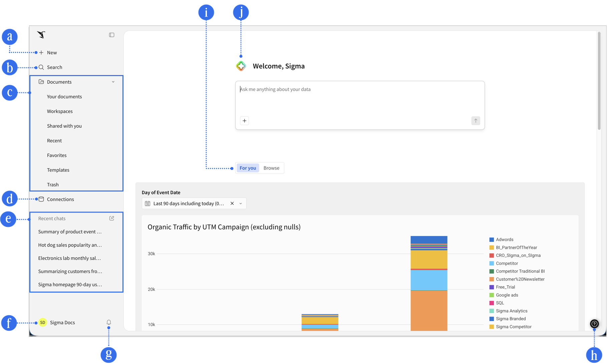Open Trash
The height and width of the screenshot is (364, 608).
(53, 185)
